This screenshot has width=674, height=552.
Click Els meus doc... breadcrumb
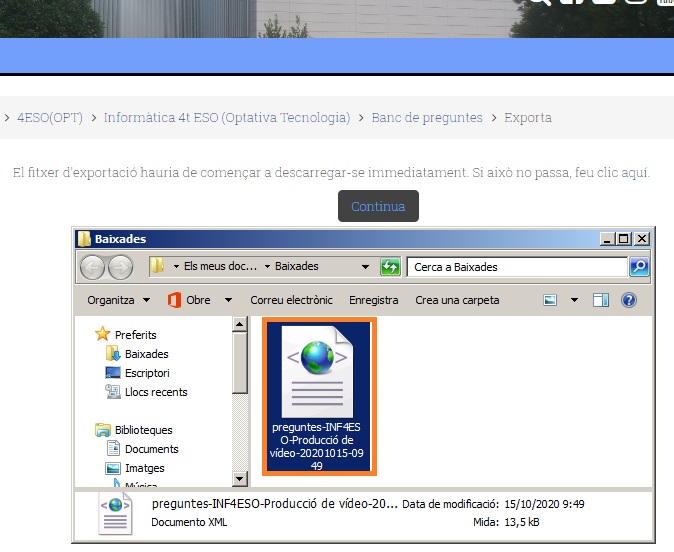[221, 267]
